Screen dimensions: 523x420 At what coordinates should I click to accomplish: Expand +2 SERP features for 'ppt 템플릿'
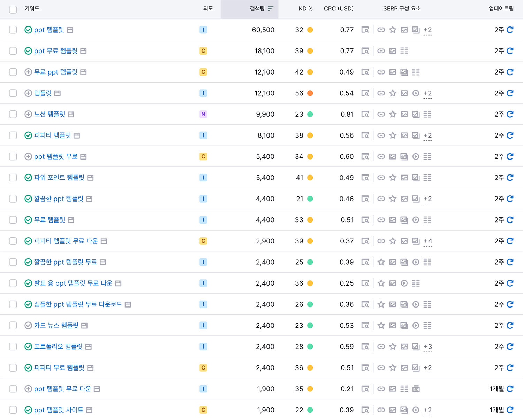[427, 30]
